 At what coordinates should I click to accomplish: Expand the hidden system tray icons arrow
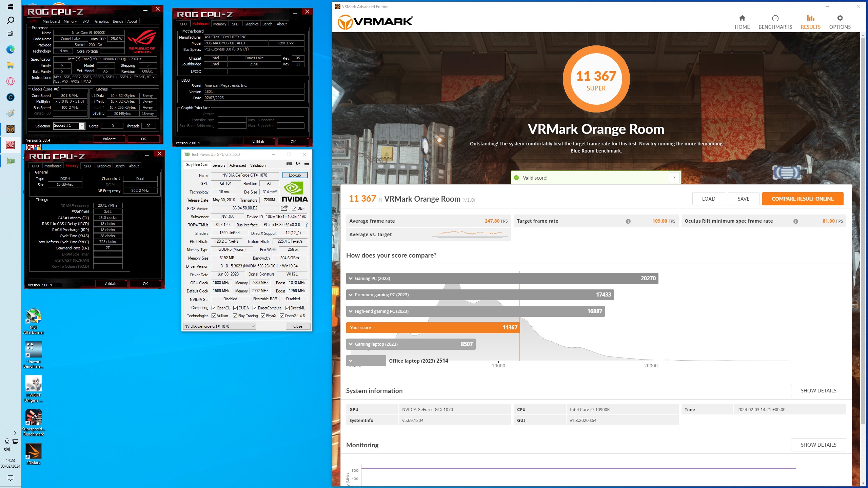(15, 433)
